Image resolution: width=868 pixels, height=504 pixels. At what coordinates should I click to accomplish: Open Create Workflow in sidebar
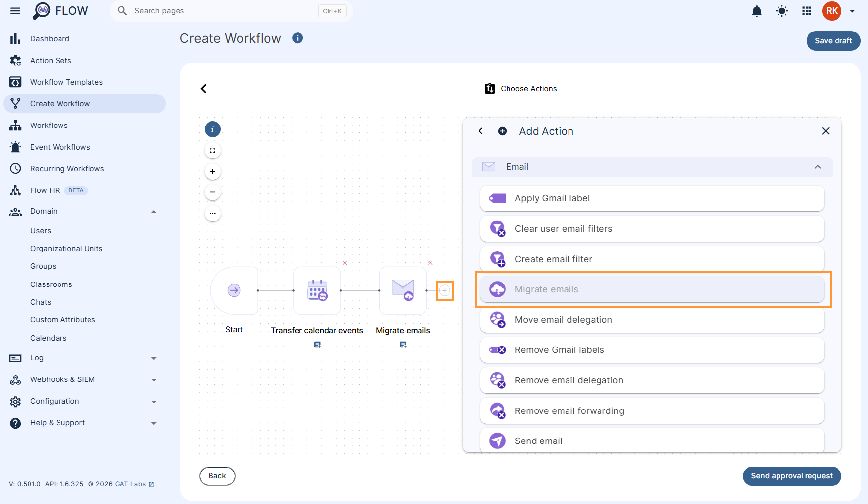tap(85, 104)
